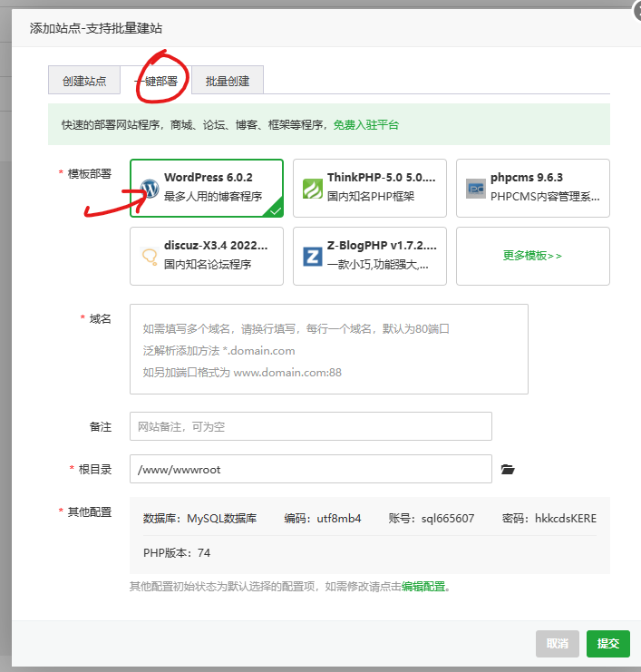The width and height of the screenshot is (641, 672).
Task: Click the Z-BlogPHP logo icon
Action: 313,257
